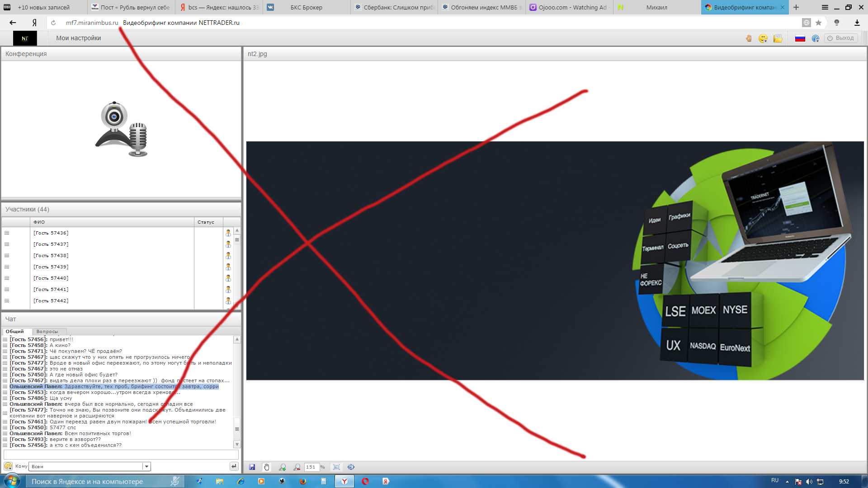Open the help question mark dropdown

(816, 38)
